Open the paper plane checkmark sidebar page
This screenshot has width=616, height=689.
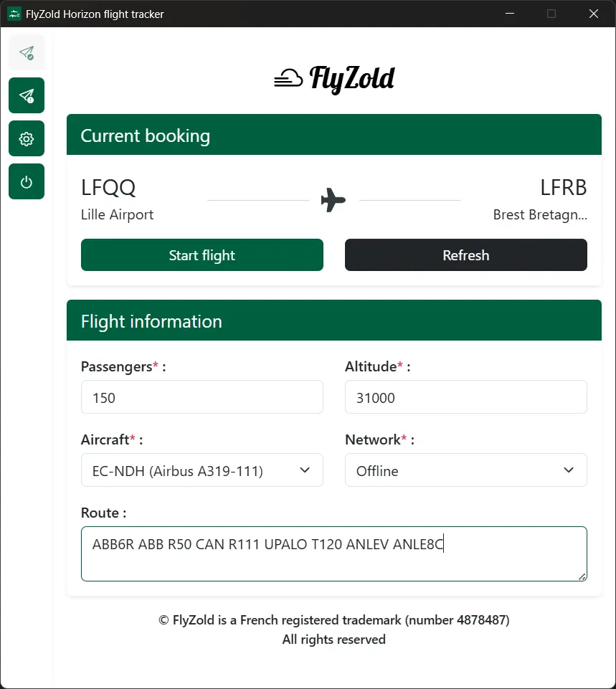click(x=27, y=52)
